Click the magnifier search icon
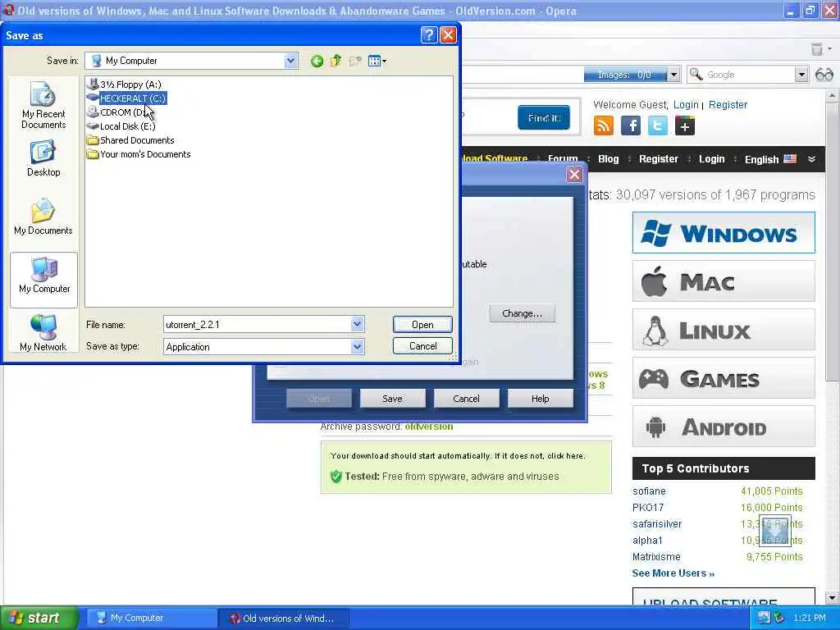Image resolution: width=840 pixels, height=630 pixels. coord(696,75)
